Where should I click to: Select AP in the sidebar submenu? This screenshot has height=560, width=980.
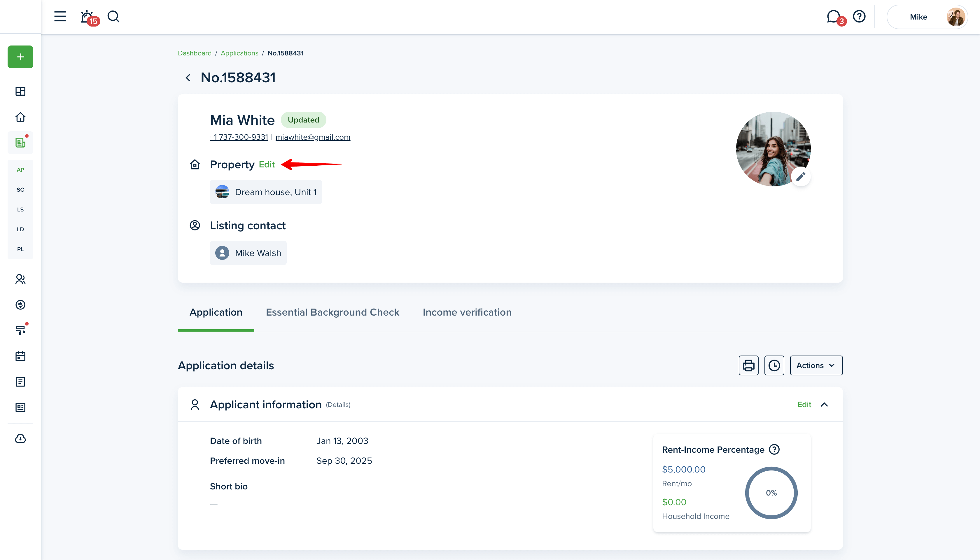(20, 170)
